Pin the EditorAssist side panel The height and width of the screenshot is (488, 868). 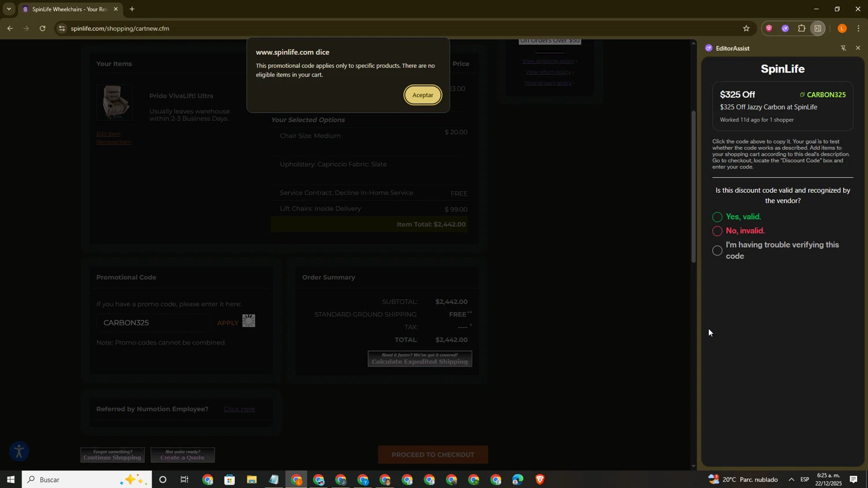[x=843, y=48]
